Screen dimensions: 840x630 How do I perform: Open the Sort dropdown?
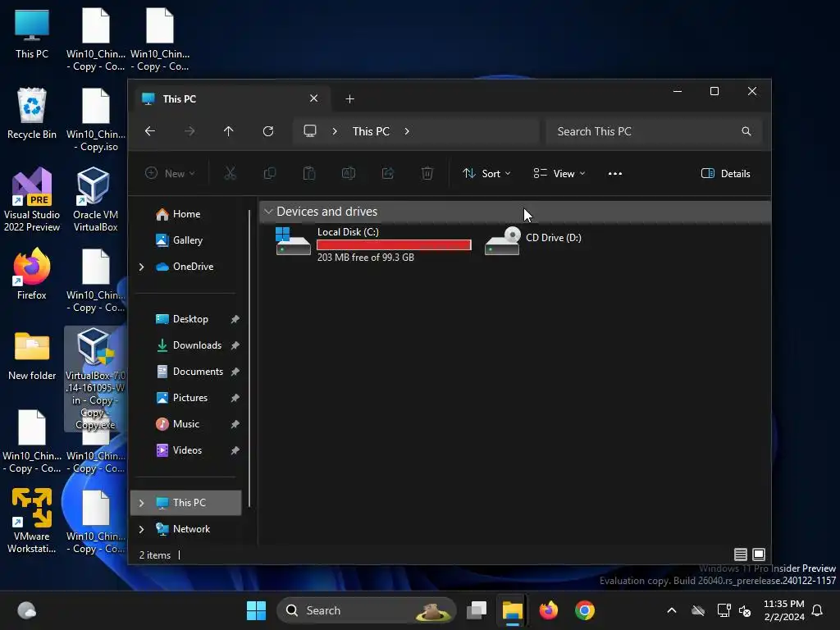pyautogui.click(x=486, y=174)
